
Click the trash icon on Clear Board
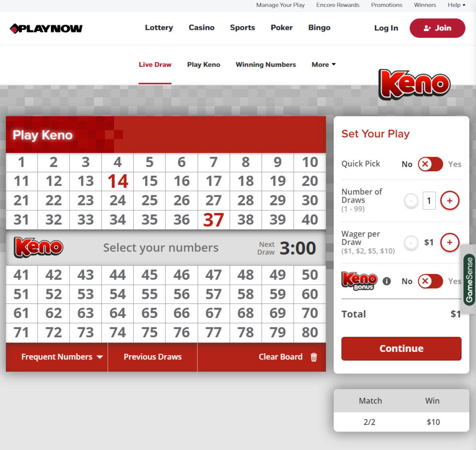[x=314, y=357]
